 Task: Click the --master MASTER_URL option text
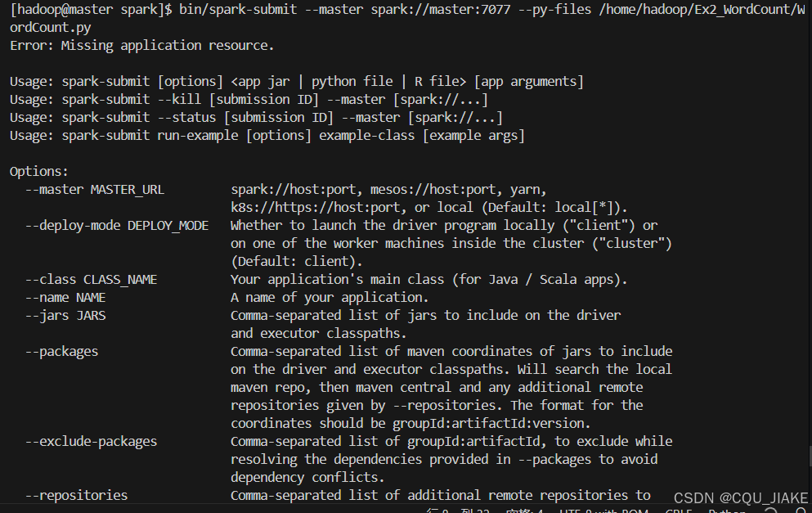pos(95,190)
